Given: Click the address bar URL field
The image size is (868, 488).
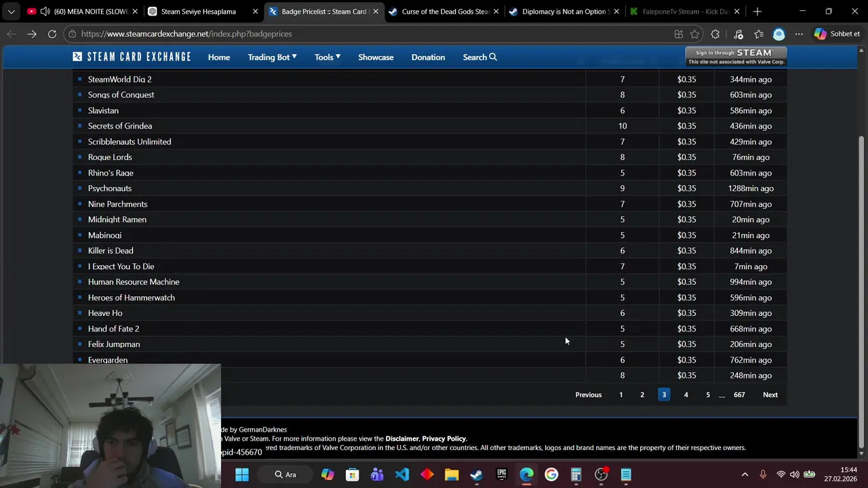Looking at the screenshot, I should pyautogui.click(x=373, y=34).
